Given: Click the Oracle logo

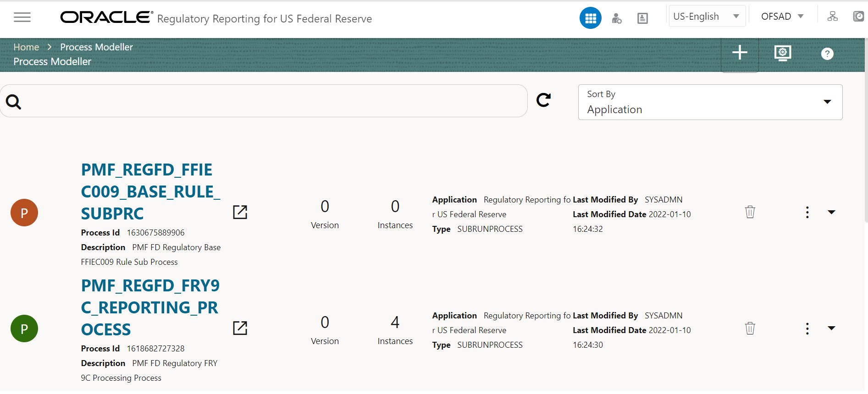Looking at the screenshot, I should click(x=106, y=17).
